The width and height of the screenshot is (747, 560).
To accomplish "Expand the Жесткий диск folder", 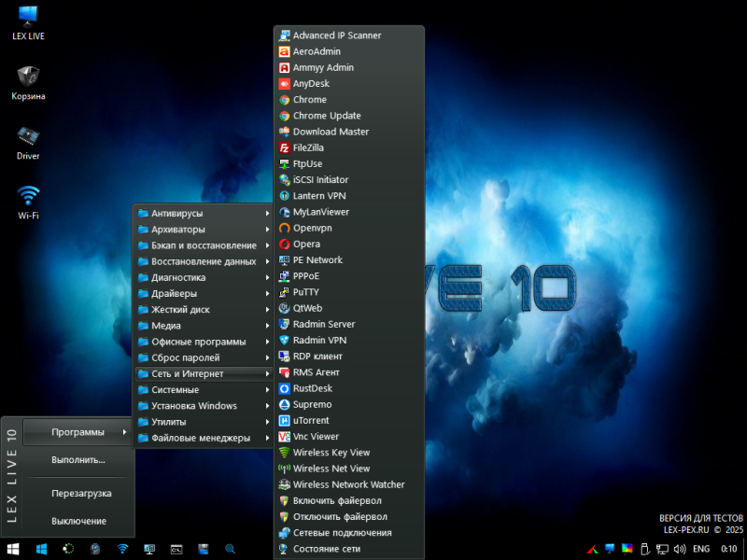I will (x=180, y=310).
